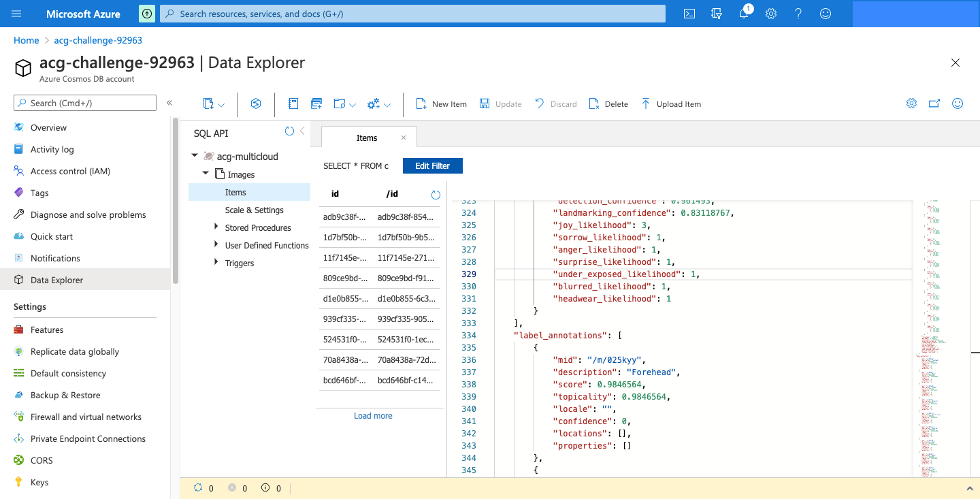Open the acg-challenge-92963 breadcrumb link
This screenshot has width=980, height=499.
coord(98,40)
